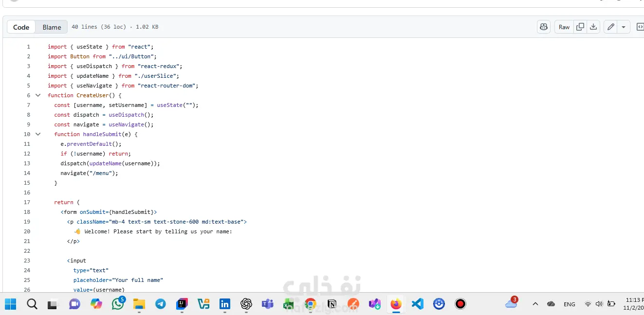Open weather widget with 3 alerts
Viewport: 644px width, 315px height.
click(x=511, y=303)
